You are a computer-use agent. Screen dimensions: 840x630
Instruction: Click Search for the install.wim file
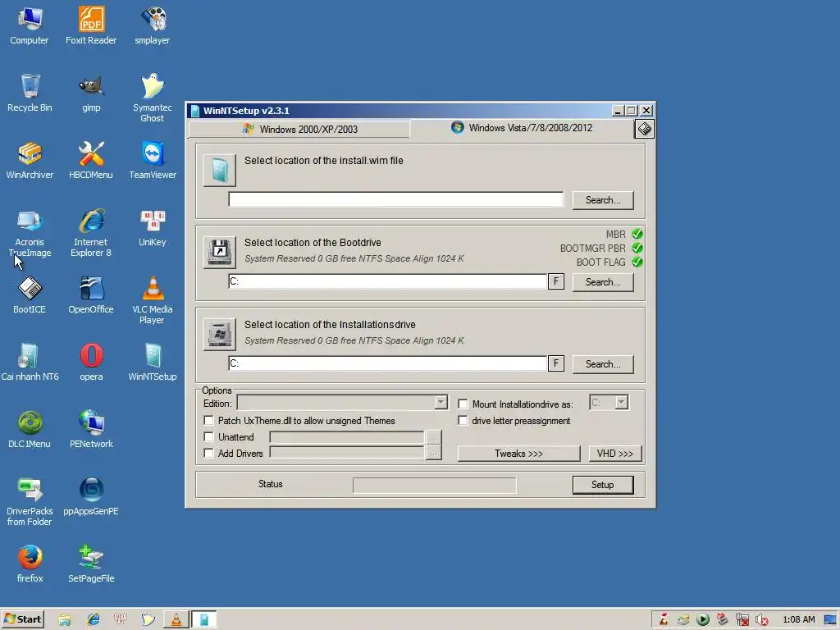click(603, 200)
